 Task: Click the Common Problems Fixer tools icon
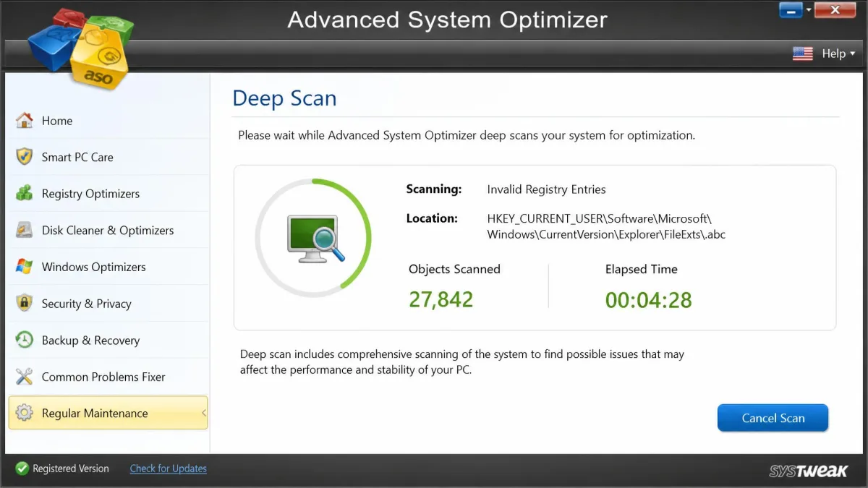[24, 377]
